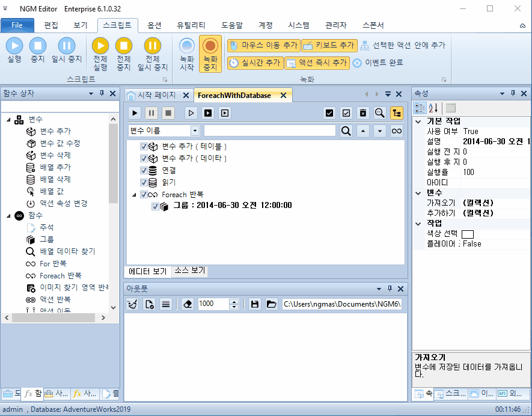Toggle 실시간 추가 option
This screenshot has width=532, height=416.
255,63
